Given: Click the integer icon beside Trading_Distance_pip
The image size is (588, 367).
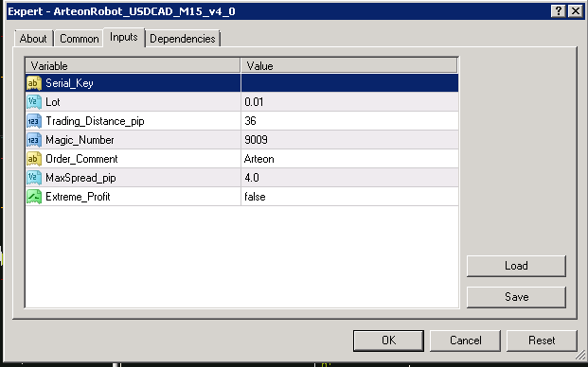Looking at the screenshot, I should click(x=34, y=121).
